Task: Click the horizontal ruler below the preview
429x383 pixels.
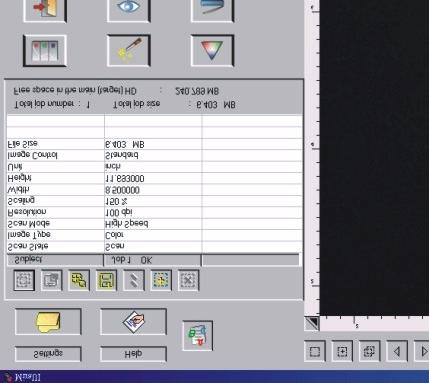Action: [x=374, y=323]
